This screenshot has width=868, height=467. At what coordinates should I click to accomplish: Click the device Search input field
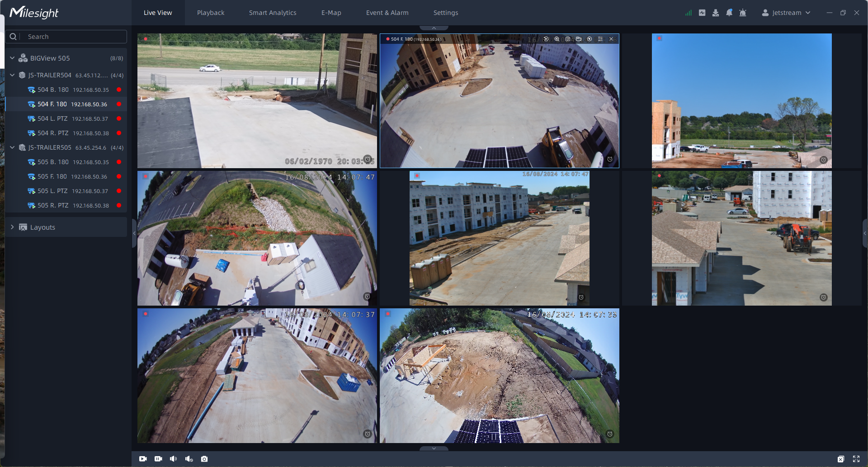72,37
